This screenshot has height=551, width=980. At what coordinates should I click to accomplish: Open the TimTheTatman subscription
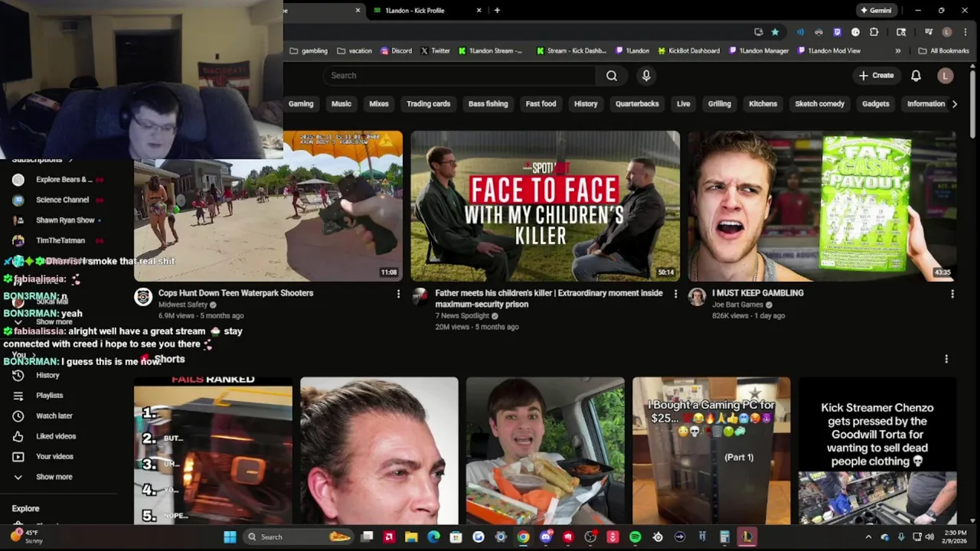click(x=60, y=240)
